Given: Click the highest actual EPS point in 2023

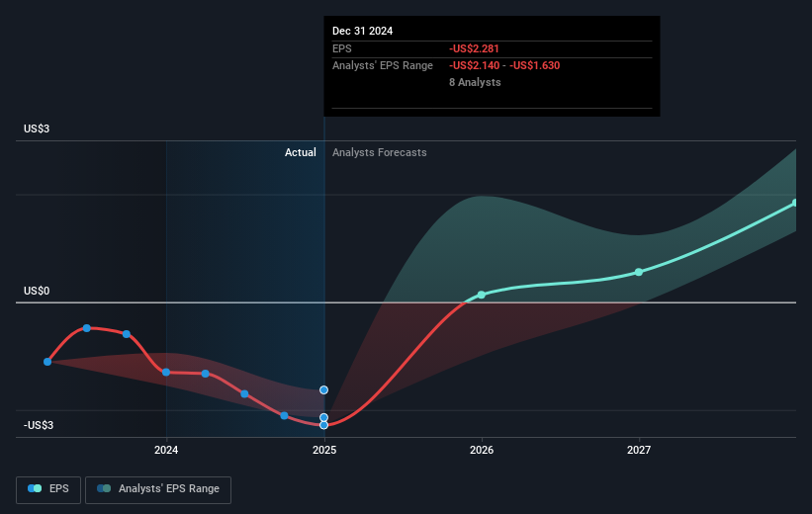Looking at the screenshot, I should (x=87, y=328).
